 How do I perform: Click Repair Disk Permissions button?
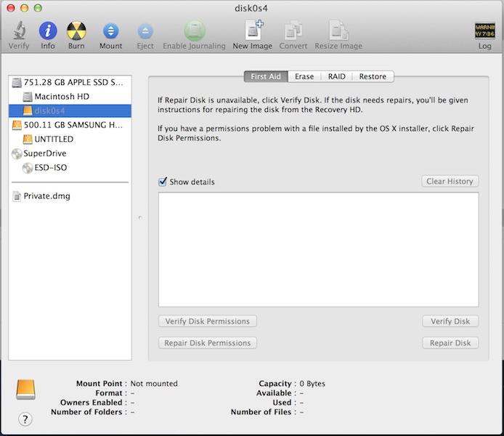point(207,343)
